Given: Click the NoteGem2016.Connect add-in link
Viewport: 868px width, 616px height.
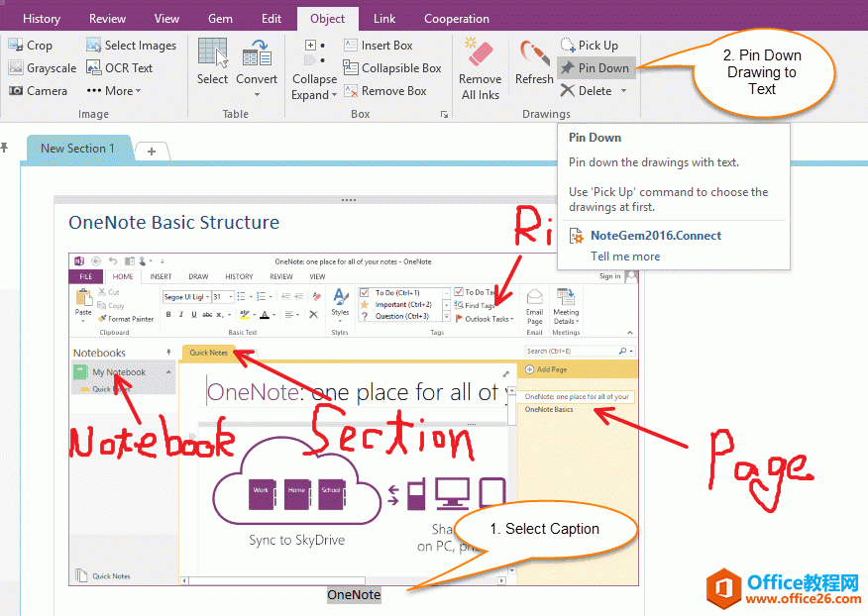Looking at the screenshot, I should [655, 236].
